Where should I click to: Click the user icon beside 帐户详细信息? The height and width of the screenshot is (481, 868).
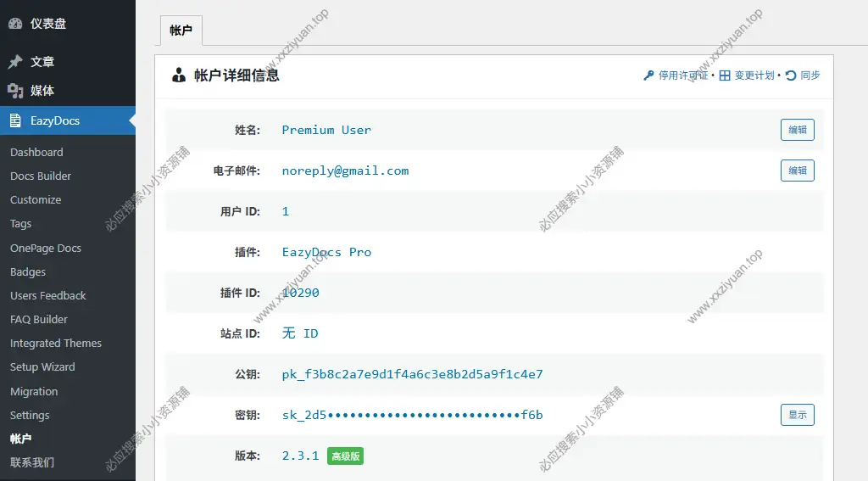[178, 75]
